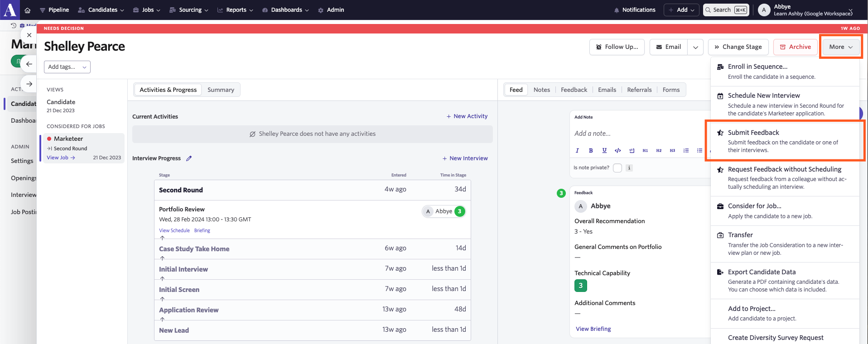
Task: Choose Schedule New Interview from the menu
Action: click(x=785, y=104)
